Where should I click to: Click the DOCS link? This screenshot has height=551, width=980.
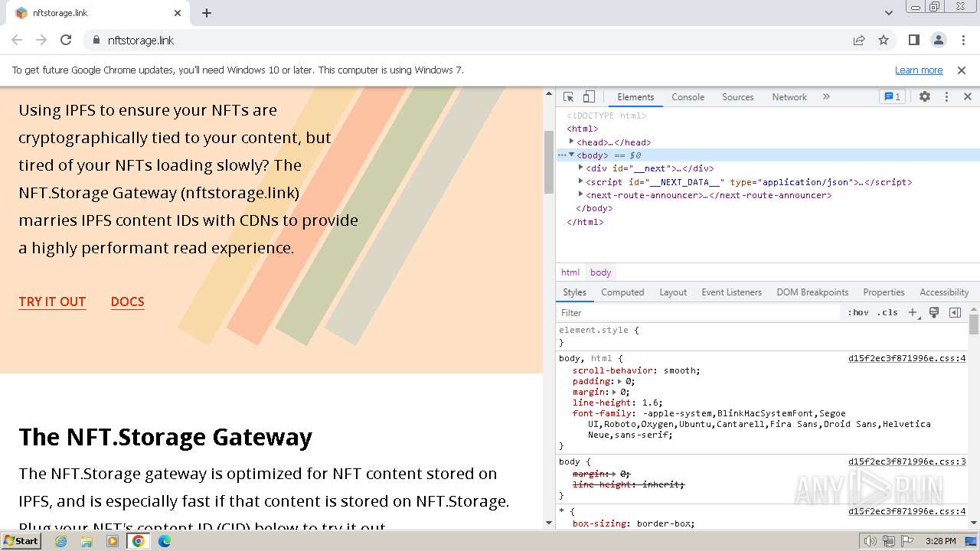(x=127, y=302)
